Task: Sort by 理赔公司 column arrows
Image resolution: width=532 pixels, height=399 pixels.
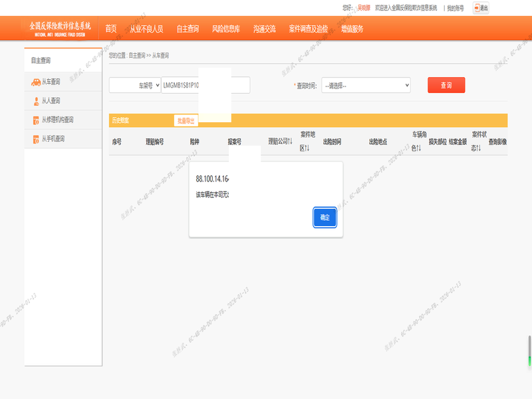Action: coord(290,141)
